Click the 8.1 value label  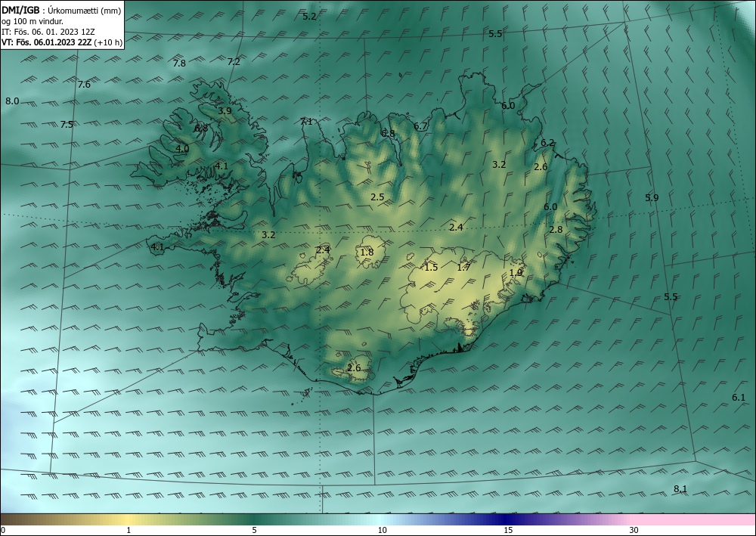[x=680, y=489]
